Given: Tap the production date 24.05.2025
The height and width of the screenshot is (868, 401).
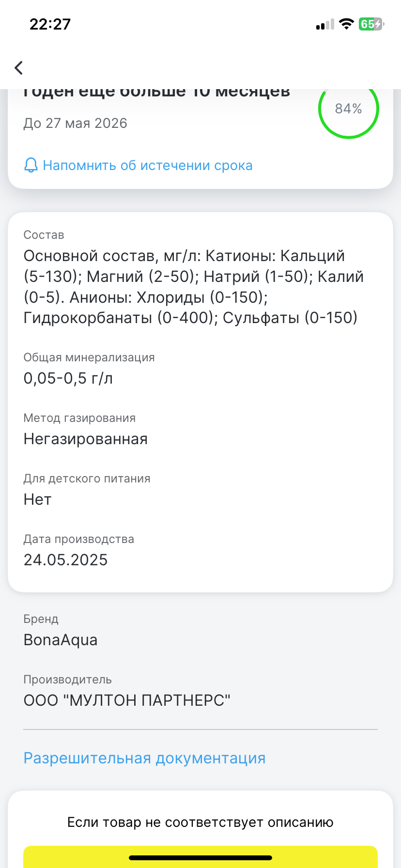Looking at the screenshot, I should [x=66, y=560].
